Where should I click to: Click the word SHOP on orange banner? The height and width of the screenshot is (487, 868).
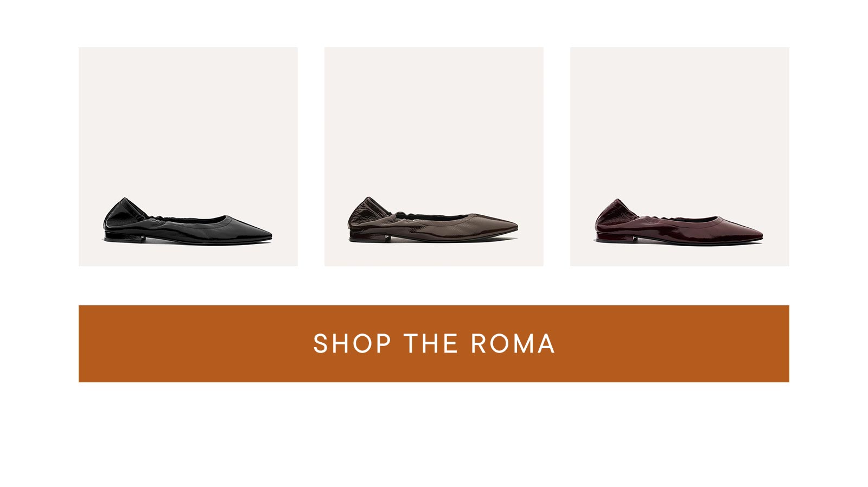352,344
